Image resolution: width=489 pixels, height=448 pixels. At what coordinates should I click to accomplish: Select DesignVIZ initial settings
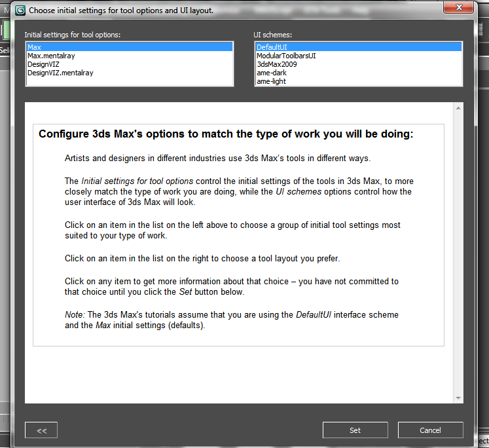pos(43,65)
